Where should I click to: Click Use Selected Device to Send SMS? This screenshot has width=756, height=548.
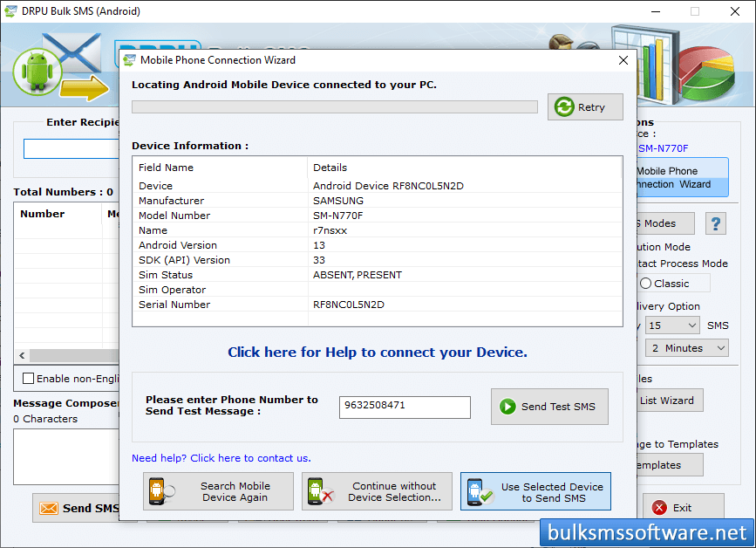(x=535, y=491)
